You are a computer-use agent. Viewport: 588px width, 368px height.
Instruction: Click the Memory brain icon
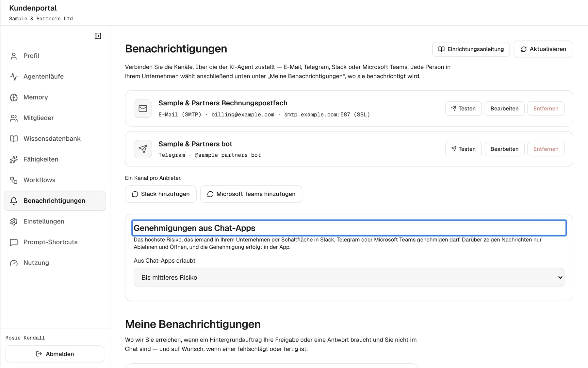pos(14,97)
